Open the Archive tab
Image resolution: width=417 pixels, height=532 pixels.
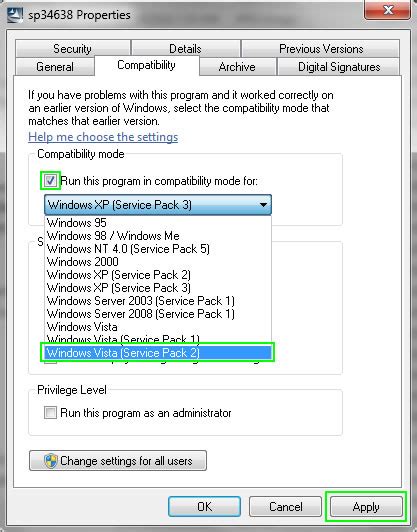tap(237, 66)
